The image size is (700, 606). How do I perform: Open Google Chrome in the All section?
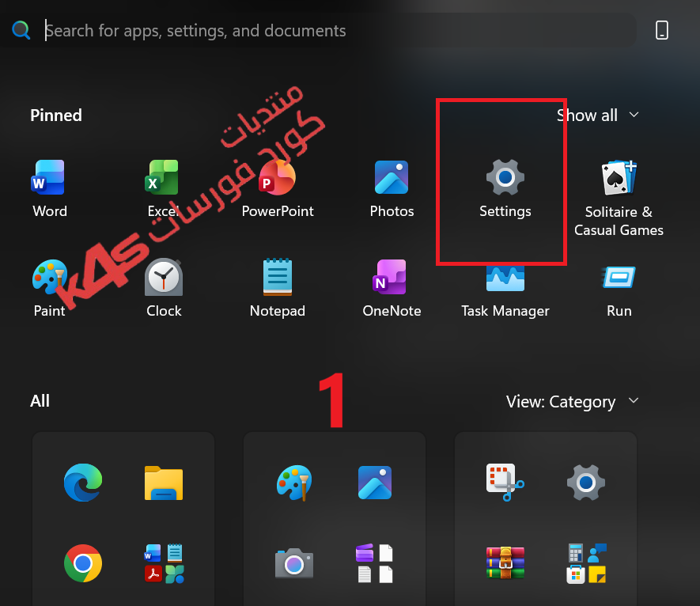(82, 563)
